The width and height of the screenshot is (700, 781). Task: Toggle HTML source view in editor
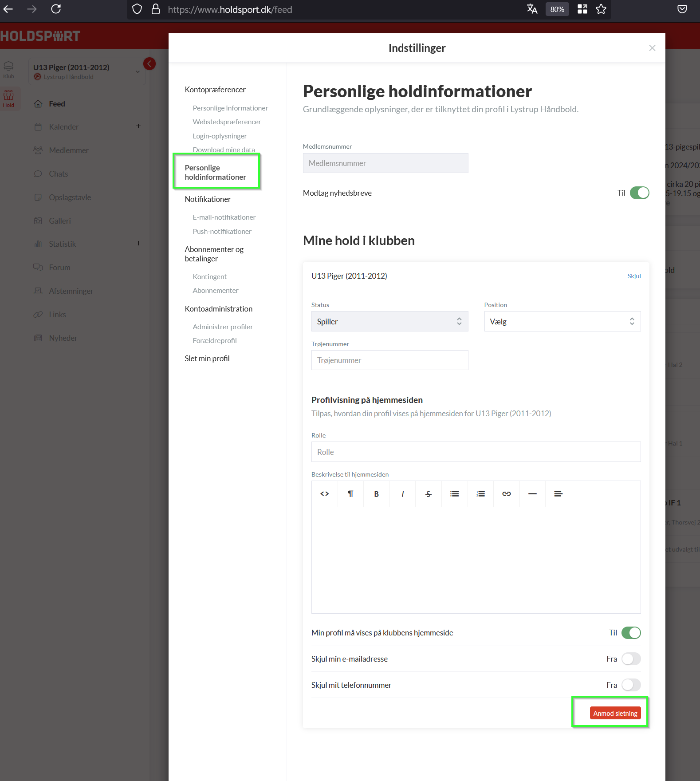point(325,494)
